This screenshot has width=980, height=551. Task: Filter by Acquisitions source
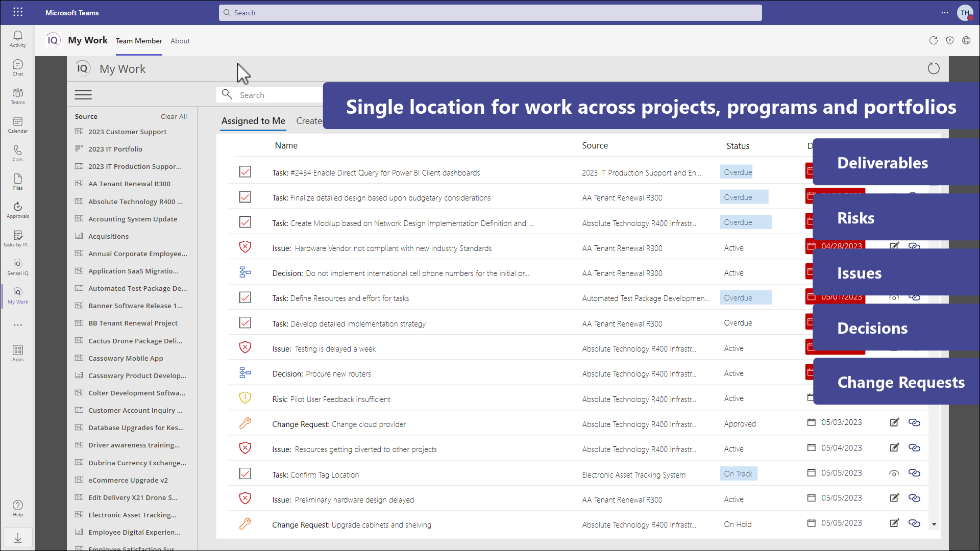pos(108,236)
